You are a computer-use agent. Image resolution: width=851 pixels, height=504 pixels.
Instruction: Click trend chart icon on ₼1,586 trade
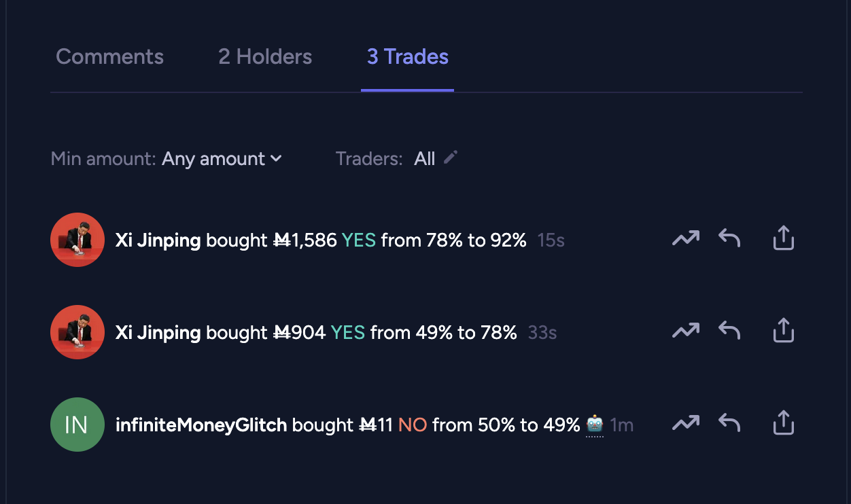[686, 238]
